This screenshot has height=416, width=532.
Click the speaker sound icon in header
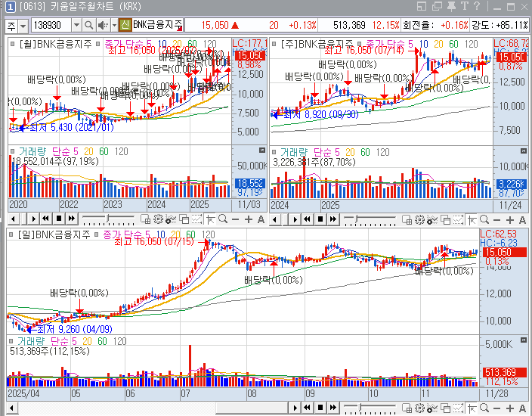click(x=102, y=25)
